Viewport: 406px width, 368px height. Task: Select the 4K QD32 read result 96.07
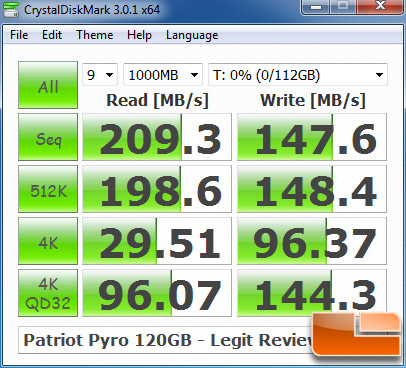click(x=157, y=293)
